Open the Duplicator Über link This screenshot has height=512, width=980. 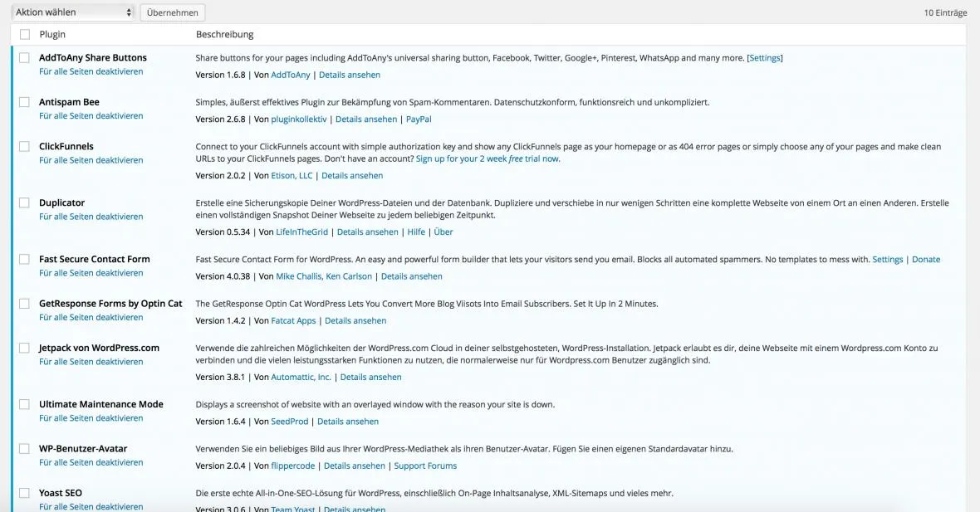click(x=443, y=232)
